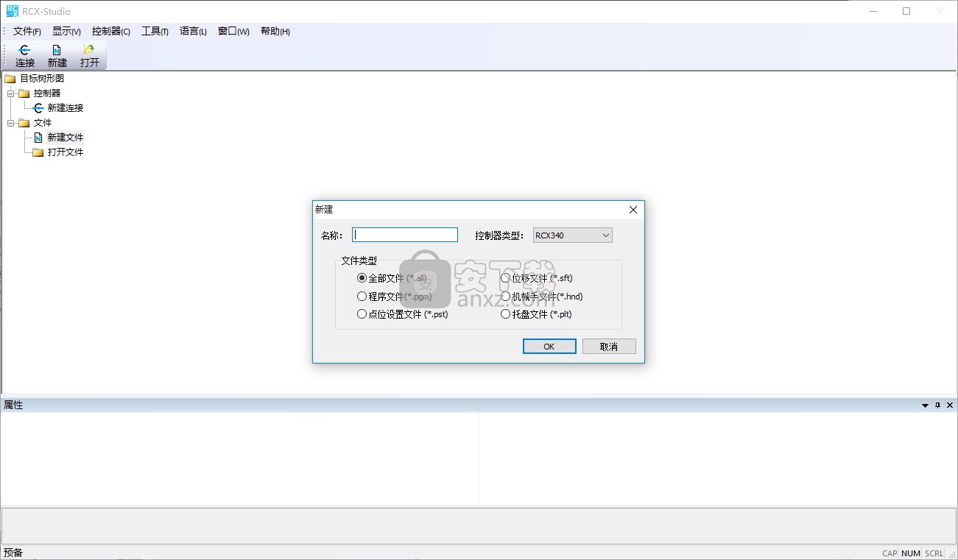This screenshot has height=560, width=958.
Task: Select 点位设置文件 (*.pst) radio button
Action: point(362,314)
